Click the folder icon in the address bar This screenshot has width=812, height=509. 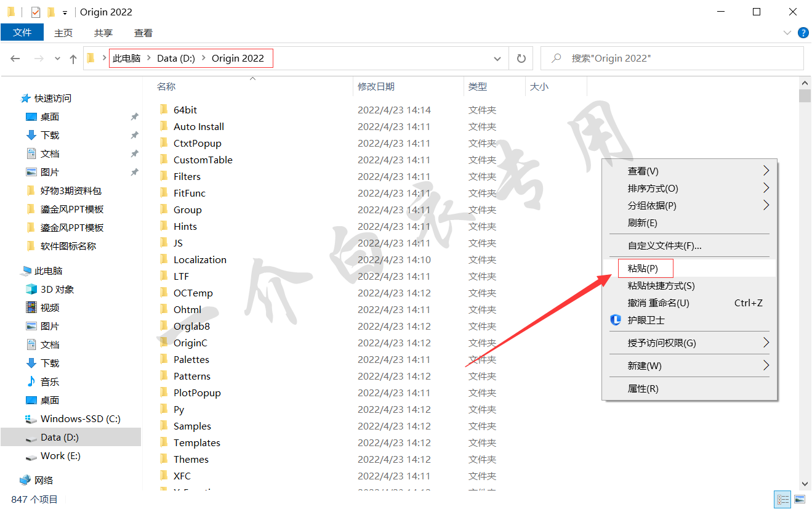coord(91,59)
